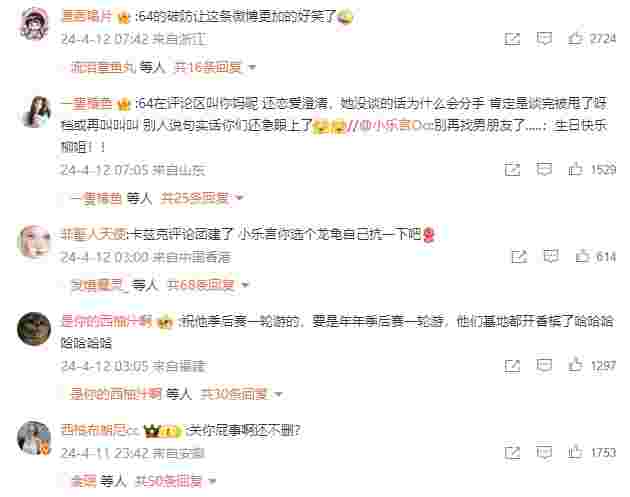Open dark avatar of fourth commenter
The width and height of the screenshot is (630, 497).
click(x=34, y=329)
